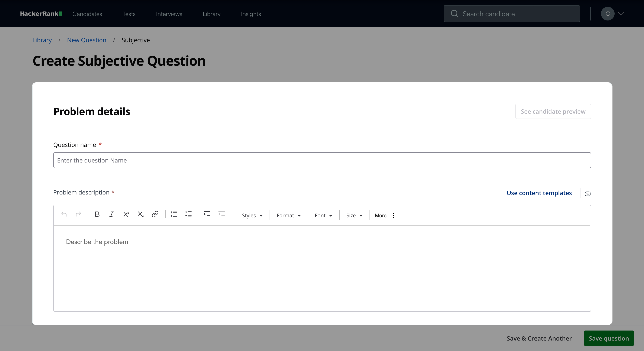Insert a hyperlink in the description
Screen dimensions: 644x351
pyautogui.click(x=155, y=214)
